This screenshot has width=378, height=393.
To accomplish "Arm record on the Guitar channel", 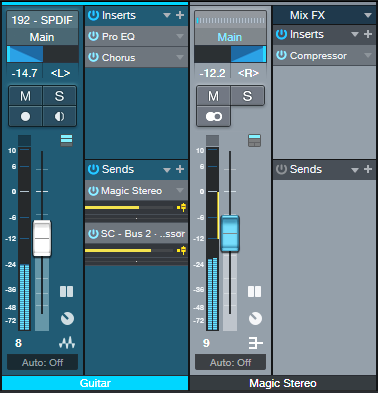I will click(x=25, y=116).
